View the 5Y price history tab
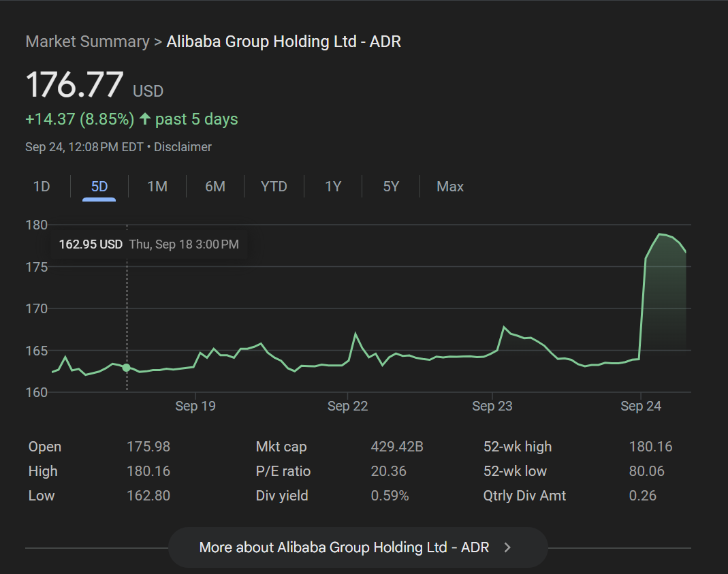The width and height of the screenshot is (728, 574). click(391, 187)
